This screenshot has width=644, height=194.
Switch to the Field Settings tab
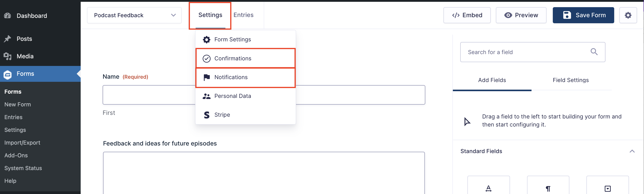coord(571,80)
